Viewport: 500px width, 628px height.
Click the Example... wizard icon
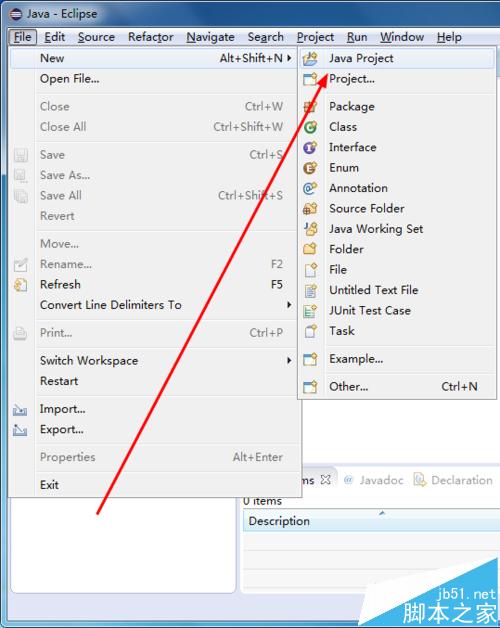click(310, 359)
